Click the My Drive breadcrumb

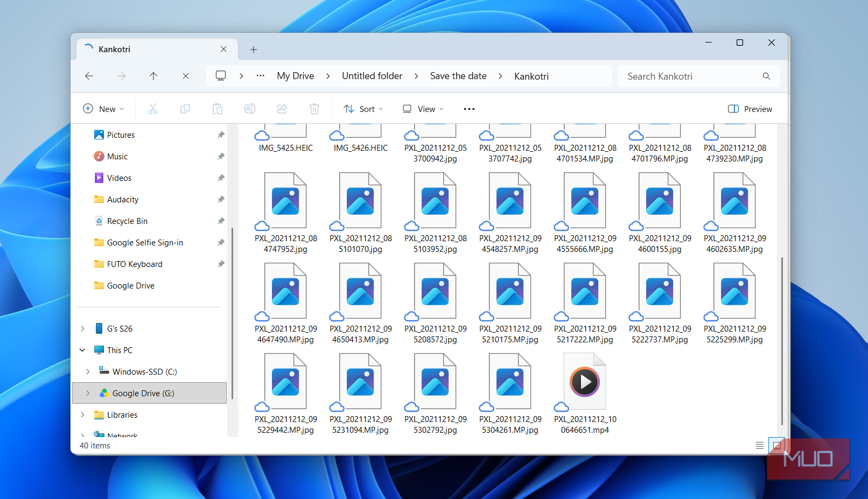pyautogui.click(x=295, y=76)
